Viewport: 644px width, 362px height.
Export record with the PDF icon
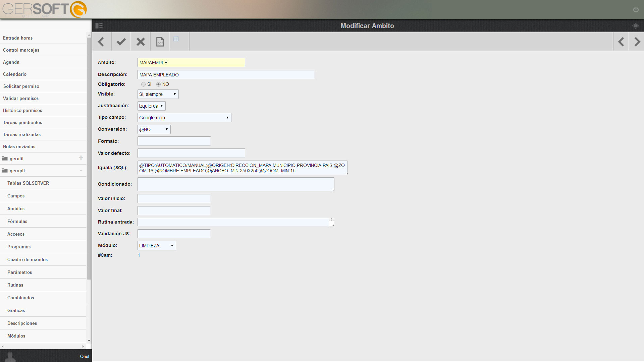point(160,42)
